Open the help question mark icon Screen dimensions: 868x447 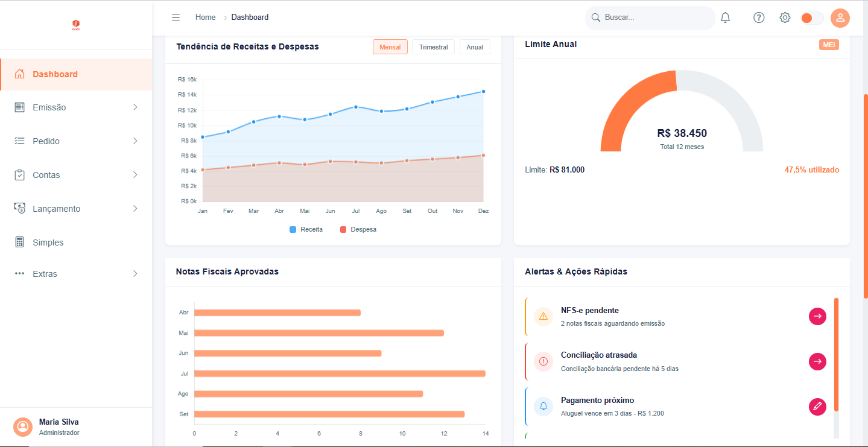[x=758, y=17]
